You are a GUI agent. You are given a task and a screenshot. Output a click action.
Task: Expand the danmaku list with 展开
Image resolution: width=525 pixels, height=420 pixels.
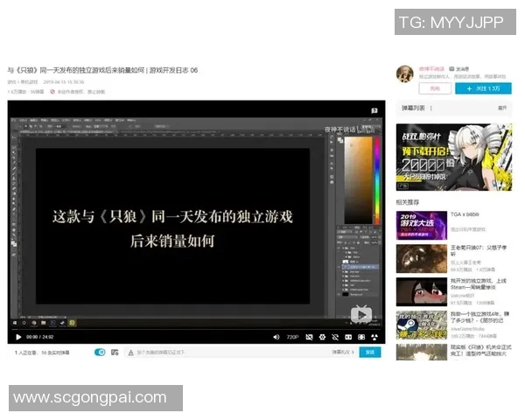coord(502,108)
